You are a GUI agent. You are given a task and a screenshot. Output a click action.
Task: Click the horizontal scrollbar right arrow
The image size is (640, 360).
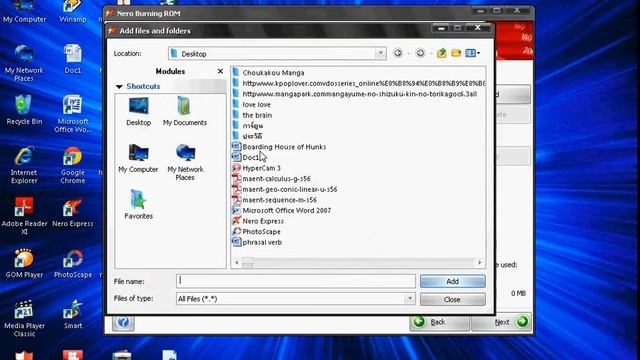point(480,262)
